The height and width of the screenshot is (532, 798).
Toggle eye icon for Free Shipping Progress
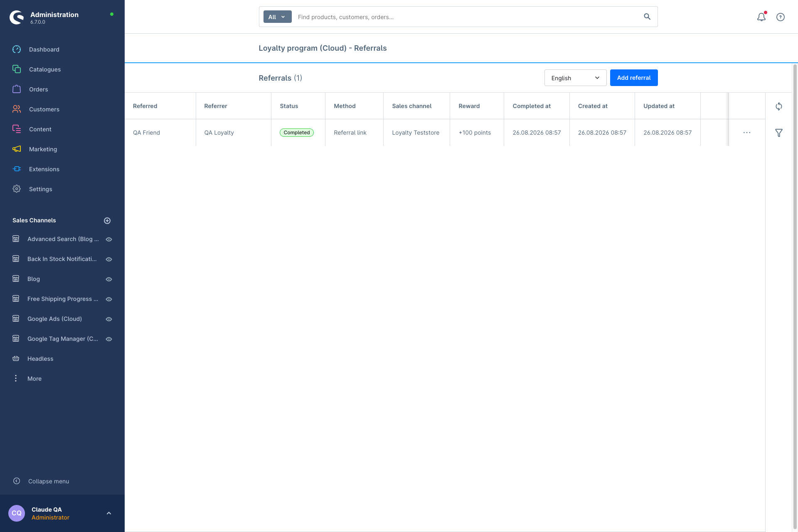(109, 299)
